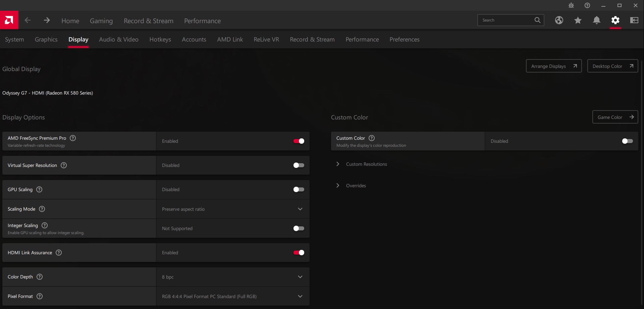This screenshot has height=309, width=644.
Task: Switch to Preferences tab
Action: coord(405,39)
